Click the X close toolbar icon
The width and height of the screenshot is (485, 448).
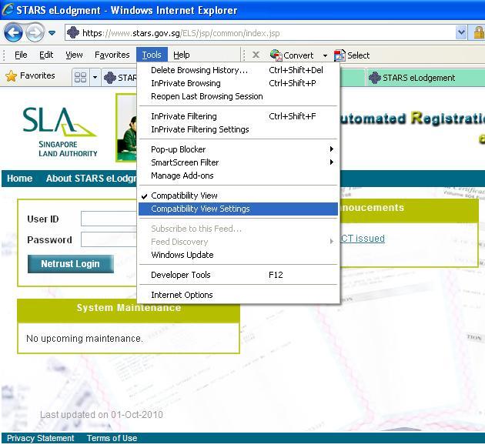(256, 55)
